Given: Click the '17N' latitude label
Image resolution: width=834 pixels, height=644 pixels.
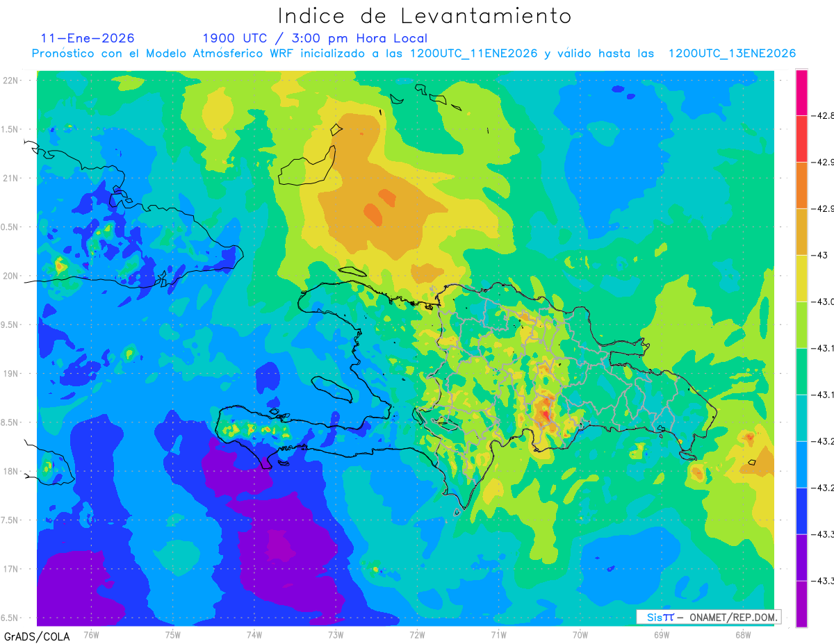Looking at the screenshot, I should point(12,569).
